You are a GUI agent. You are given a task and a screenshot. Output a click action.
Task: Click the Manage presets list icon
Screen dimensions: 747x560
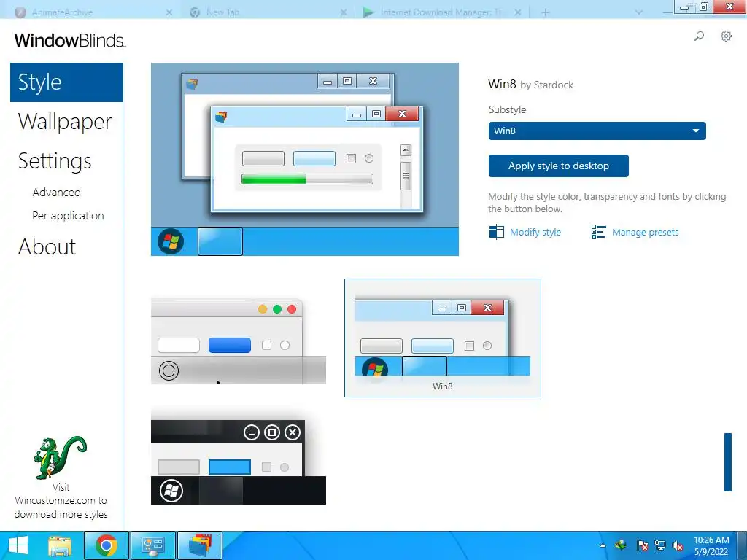pyautogui.click(x=598, y=232)
